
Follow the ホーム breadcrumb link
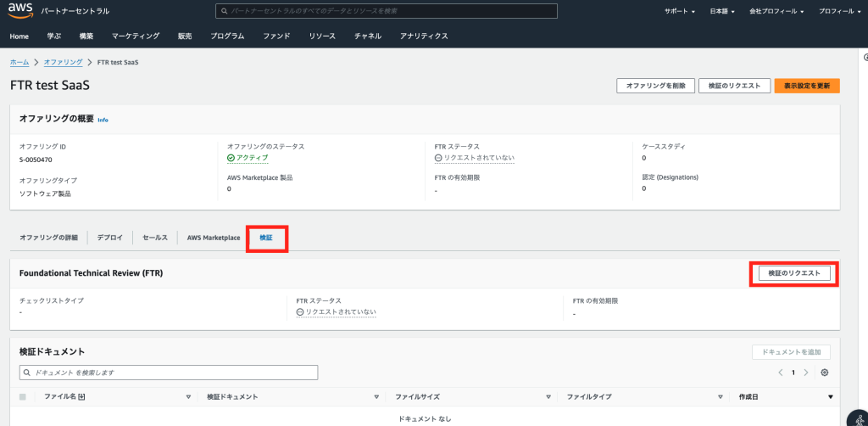click(19, 63)
